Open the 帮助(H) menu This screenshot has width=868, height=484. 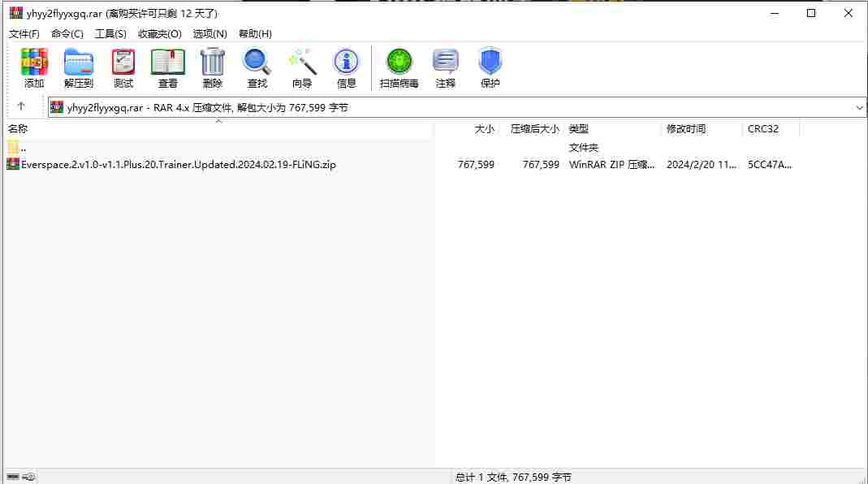(255, 34)
